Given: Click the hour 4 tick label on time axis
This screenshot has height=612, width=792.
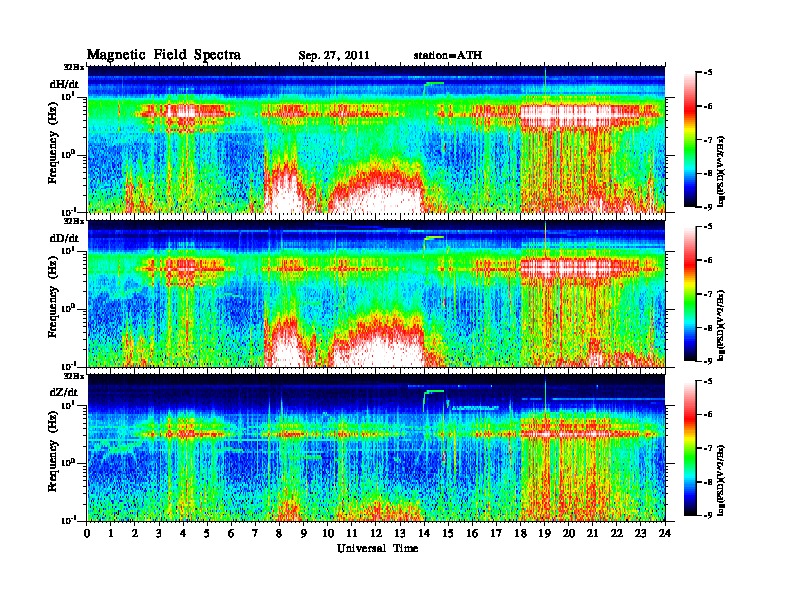Looking at the screenshot, I should (183, 533).
